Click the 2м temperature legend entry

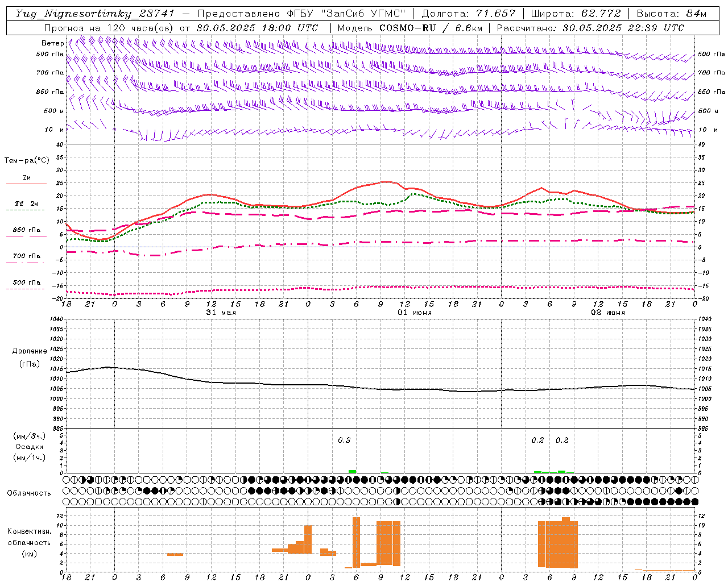(27, 178)
